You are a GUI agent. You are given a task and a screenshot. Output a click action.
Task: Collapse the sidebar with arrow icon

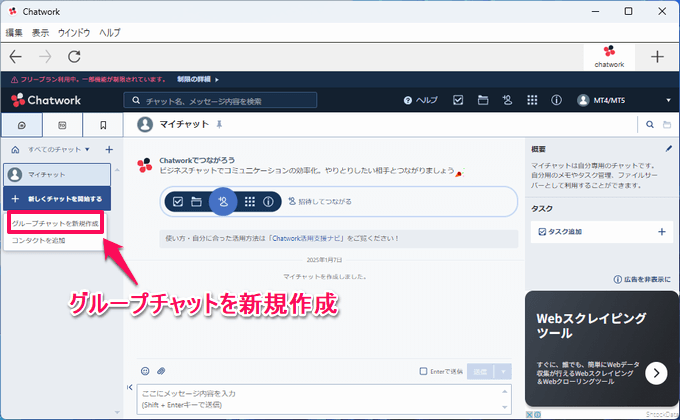click(x=130, y=387)
